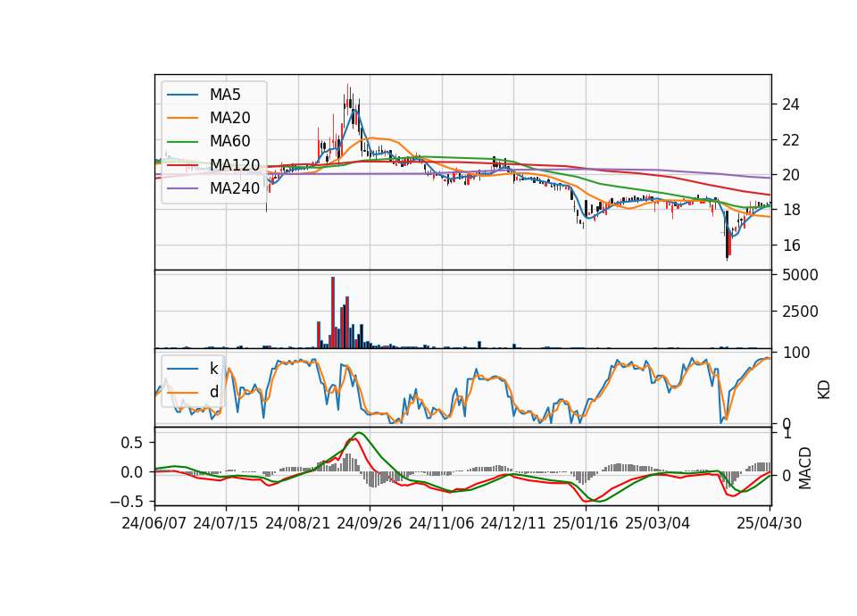Click the volume axis value 2500
Screen dimensions: 857x616
(800, 312)
